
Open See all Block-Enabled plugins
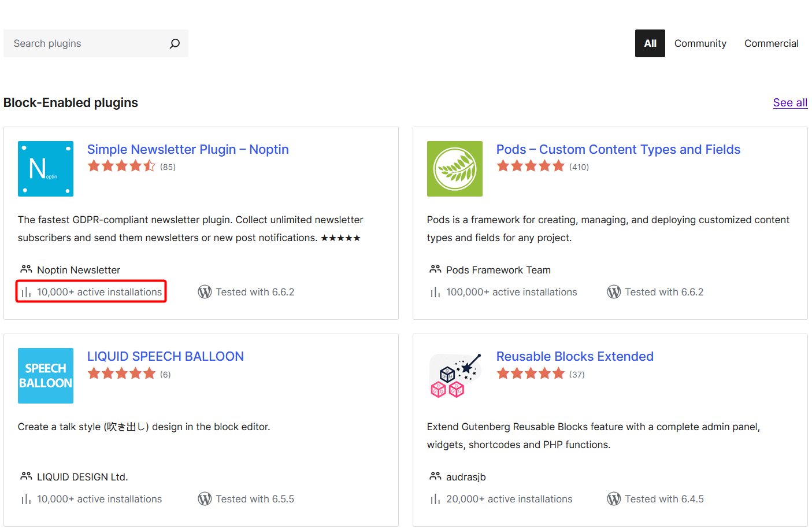(790, 102)
